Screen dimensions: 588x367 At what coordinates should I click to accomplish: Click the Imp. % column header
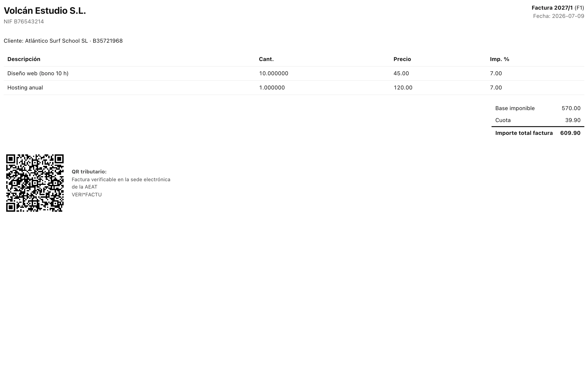click(500, 59)
